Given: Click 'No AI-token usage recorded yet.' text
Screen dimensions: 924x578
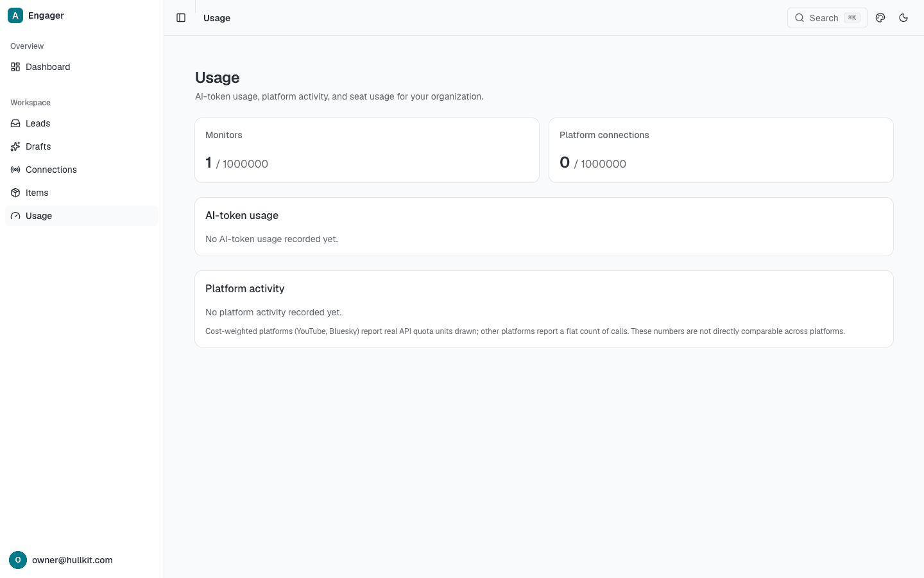Looking at the screenshot, I should click(x=271, y=239).
